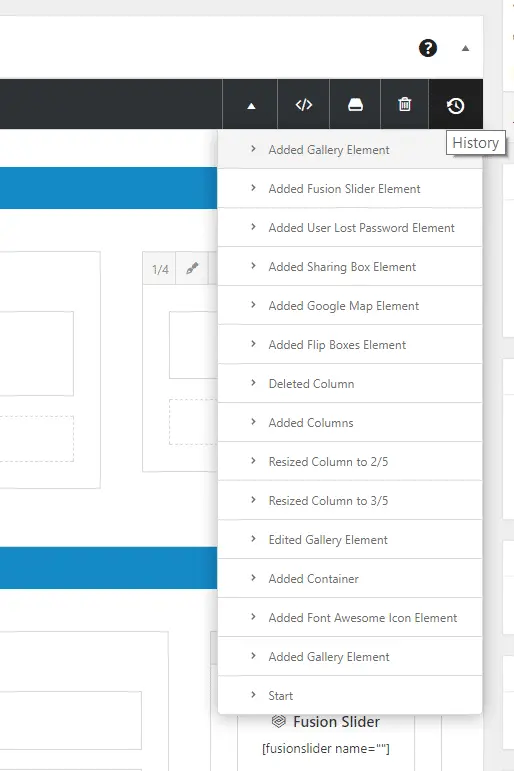Click the Fusion Slider element title
The width and height of the screenshot is (514, 771).
336,721
